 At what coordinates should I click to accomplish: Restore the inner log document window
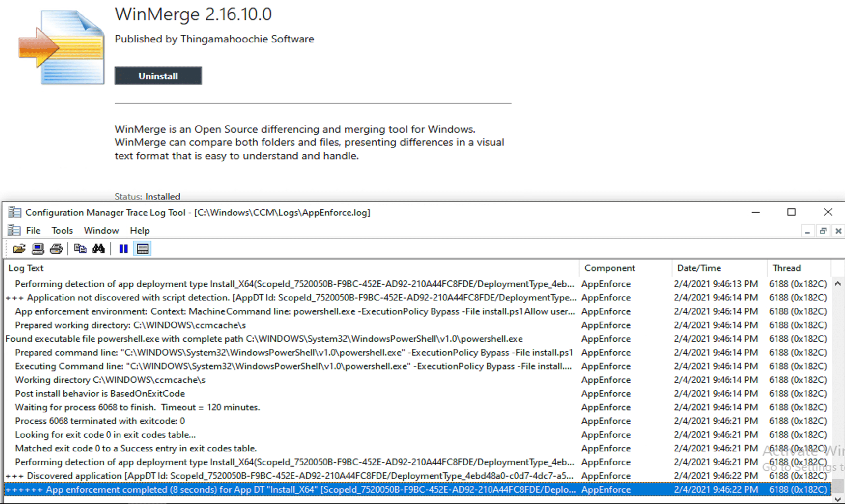point(823,231)
